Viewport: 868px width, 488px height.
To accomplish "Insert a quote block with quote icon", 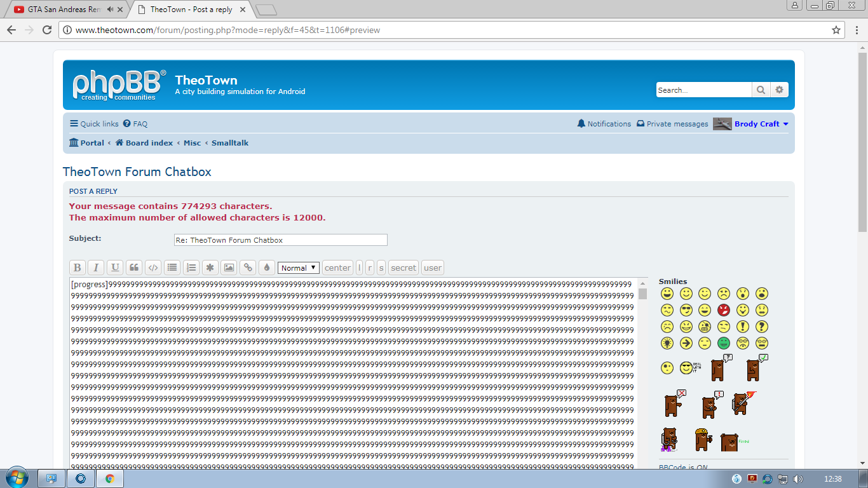I will (x=133, y=268).
